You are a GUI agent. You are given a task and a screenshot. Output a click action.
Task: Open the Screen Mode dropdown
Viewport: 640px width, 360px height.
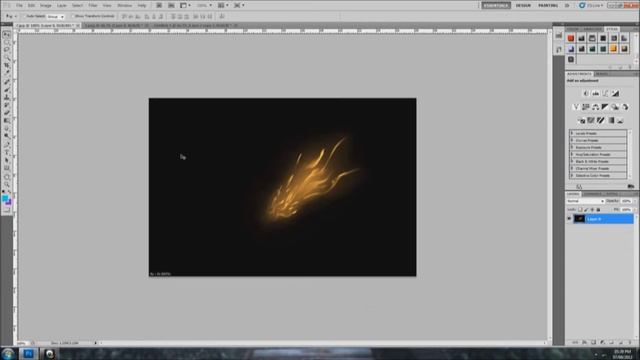(240, 5)
